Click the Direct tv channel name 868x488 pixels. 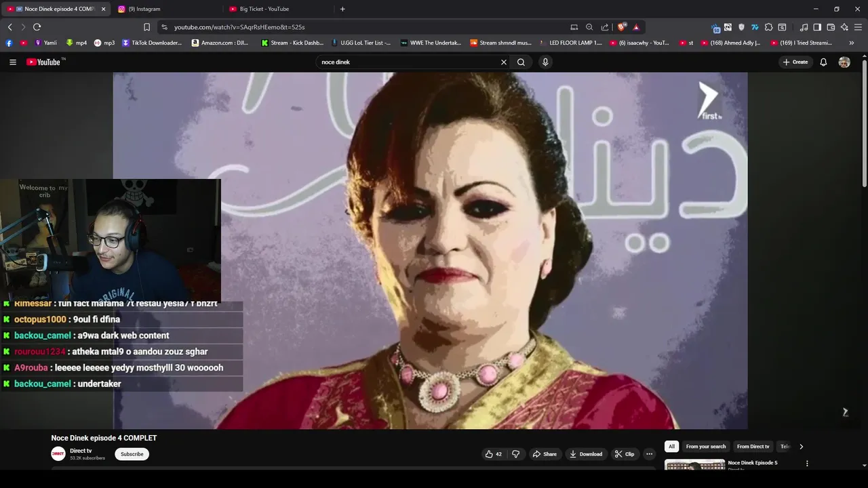tap(81, 451)
